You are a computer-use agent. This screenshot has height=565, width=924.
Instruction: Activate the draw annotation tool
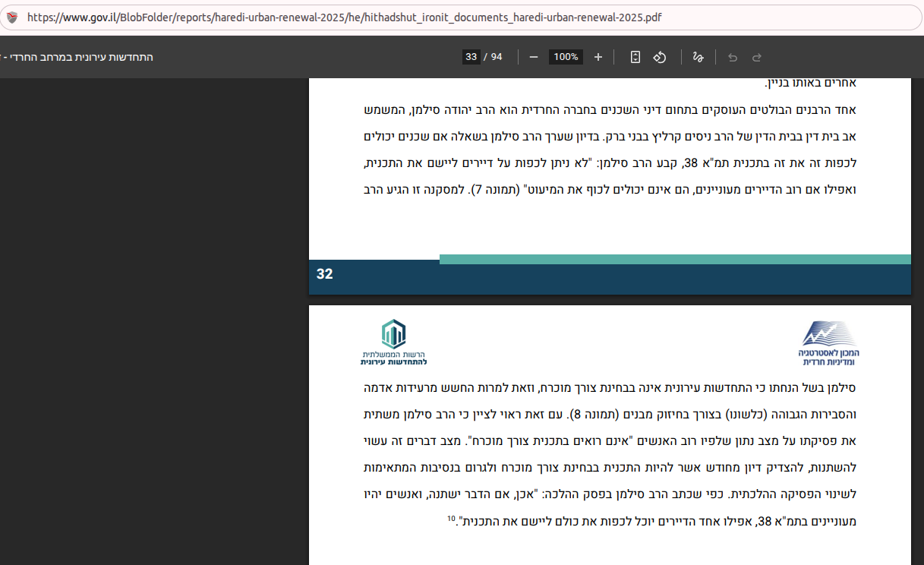[698, 57]
